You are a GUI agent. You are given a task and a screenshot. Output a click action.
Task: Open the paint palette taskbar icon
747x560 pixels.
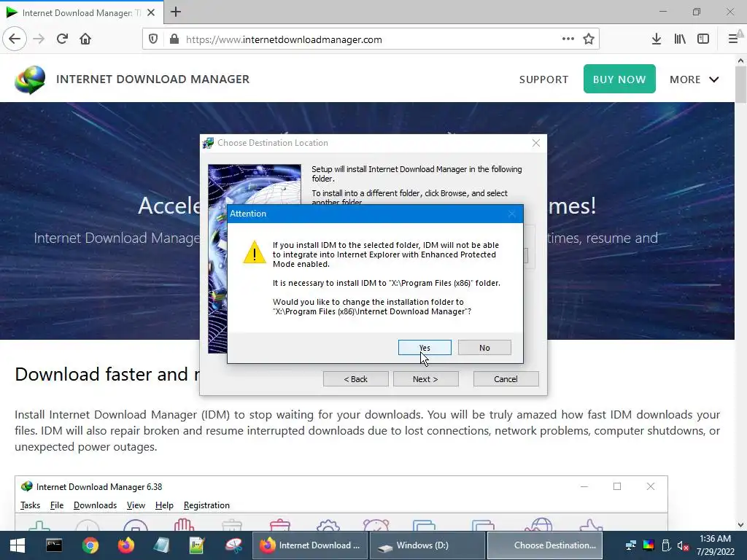click(233, 545)
